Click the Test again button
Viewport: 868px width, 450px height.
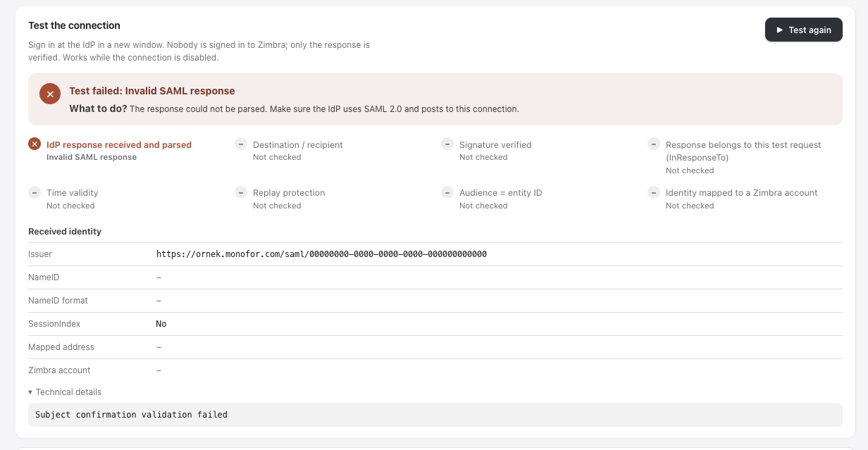[803, 30]
